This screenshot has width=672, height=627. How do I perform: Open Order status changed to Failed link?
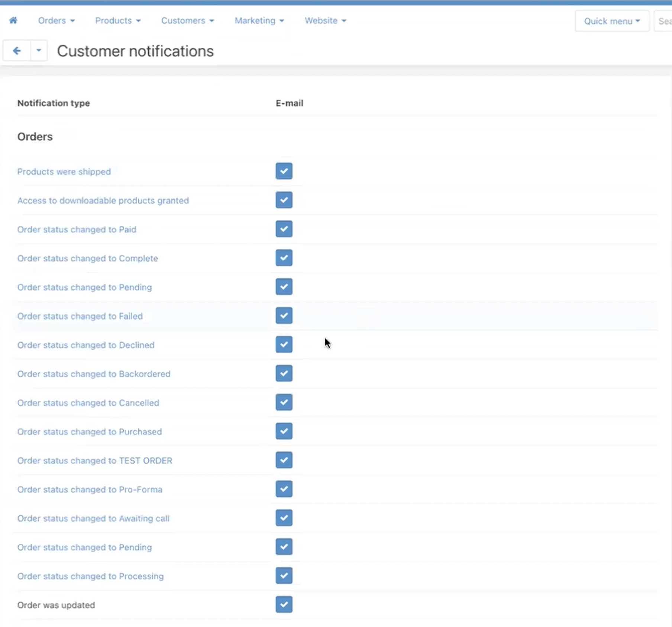click(80, 316)
